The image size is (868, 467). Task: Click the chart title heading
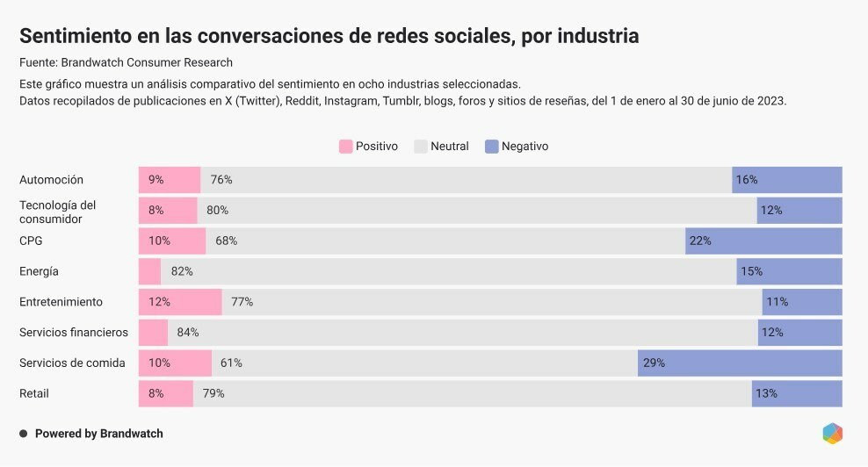click(329, 36)
